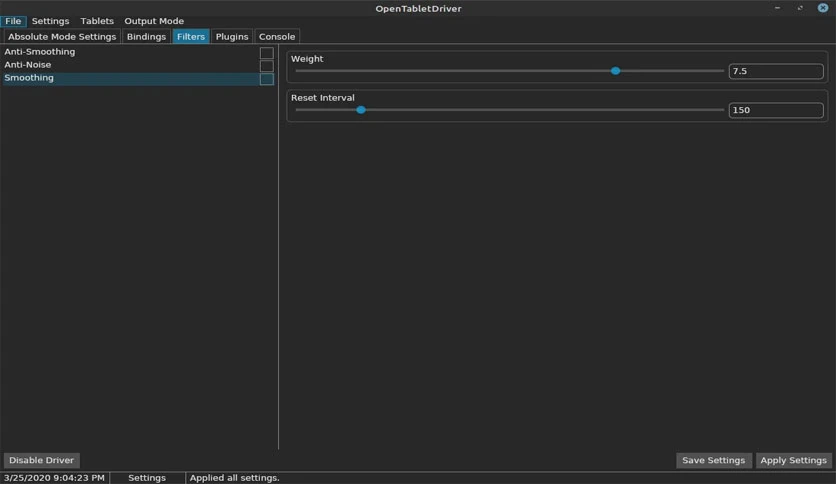Enable the Anti-Noise filter checkbox

pyautogui.click(x=267, y=66)
